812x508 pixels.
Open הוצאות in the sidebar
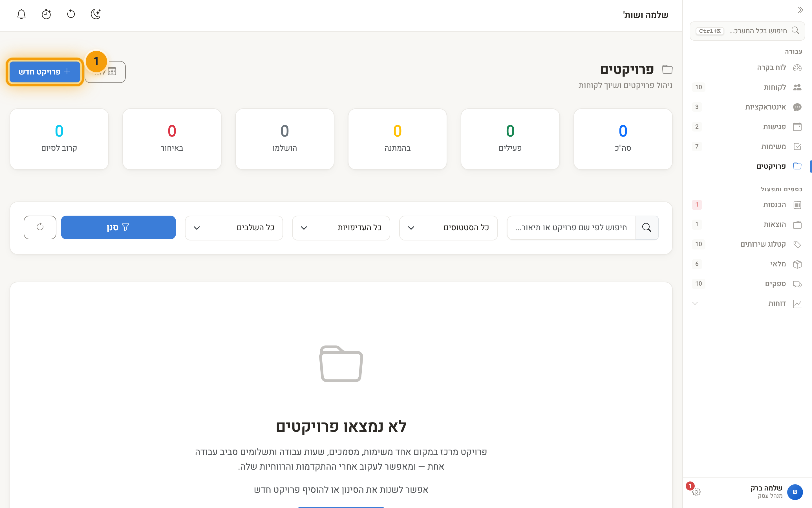point(747,224)
